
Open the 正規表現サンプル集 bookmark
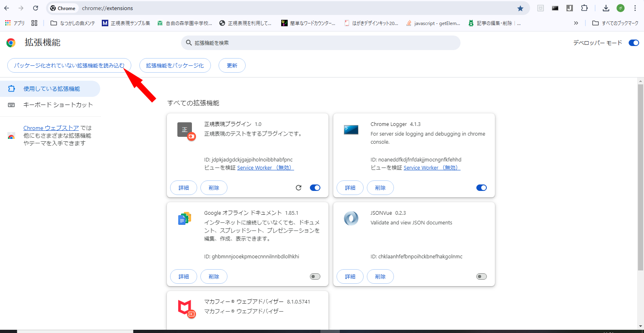click(126, 23)
